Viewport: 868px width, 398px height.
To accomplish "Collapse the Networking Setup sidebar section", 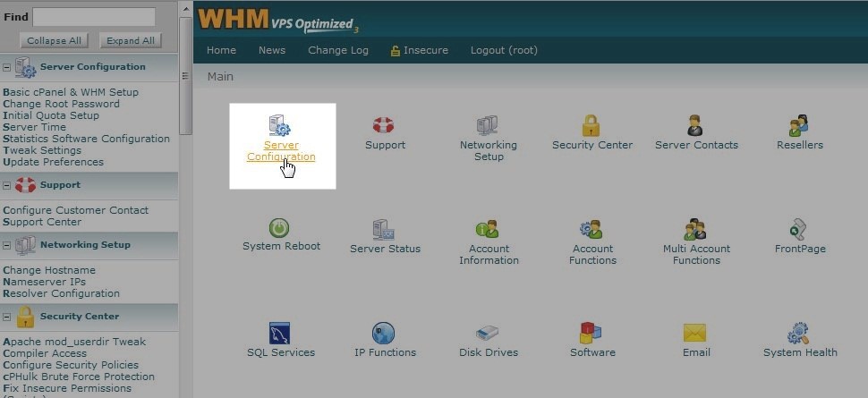I will 6,245.
